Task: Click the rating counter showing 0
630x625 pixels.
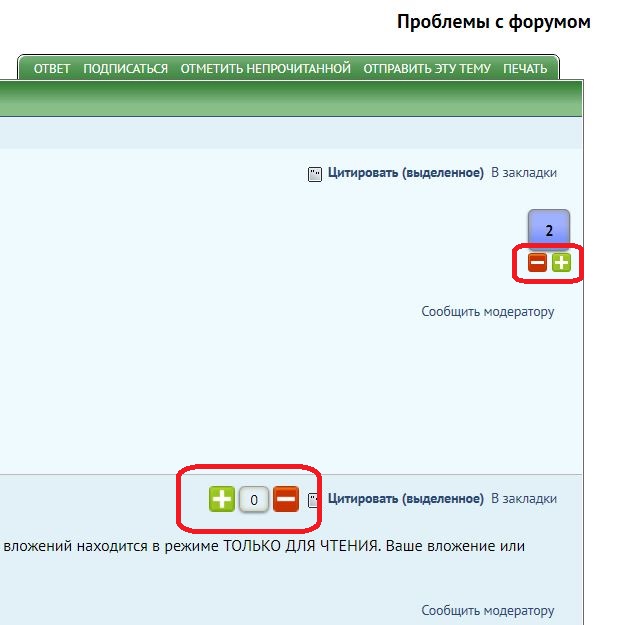Action: [254, 499]
